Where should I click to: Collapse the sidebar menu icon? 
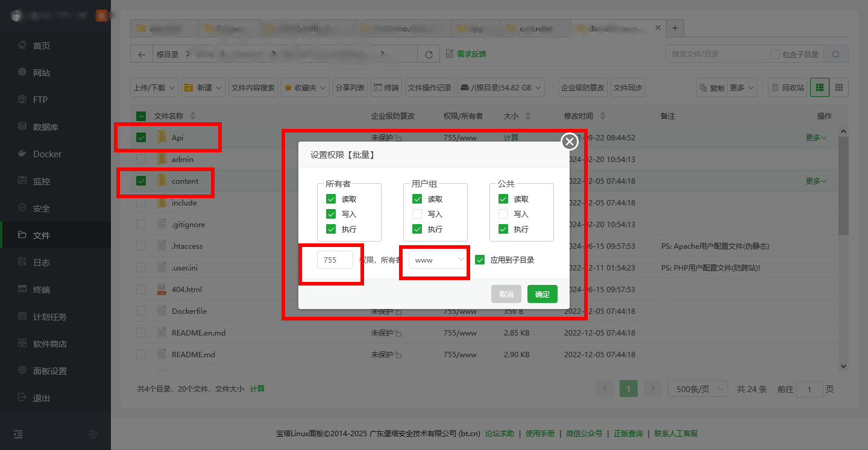pyautogui.click(x=18, y=434)
